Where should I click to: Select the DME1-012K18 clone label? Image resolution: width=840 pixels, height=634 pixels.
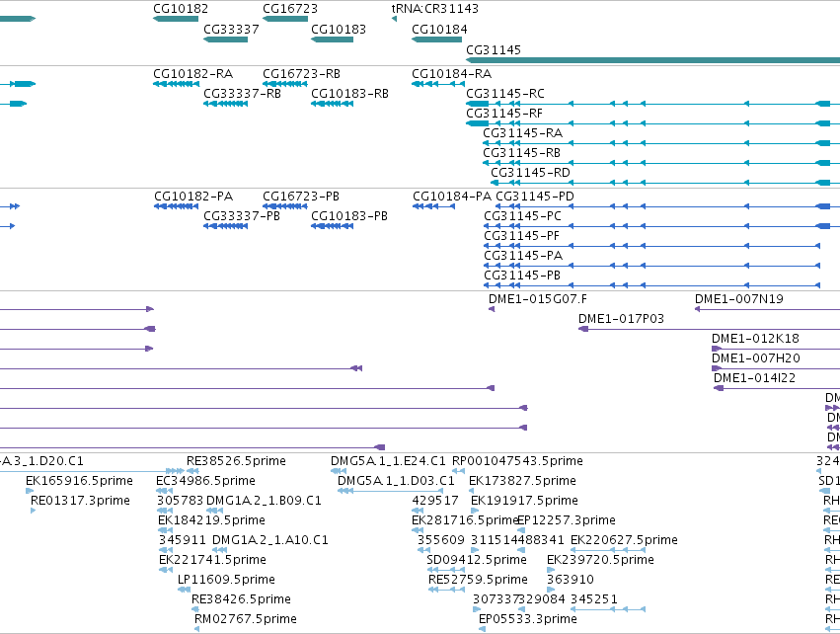pos(755,339)
